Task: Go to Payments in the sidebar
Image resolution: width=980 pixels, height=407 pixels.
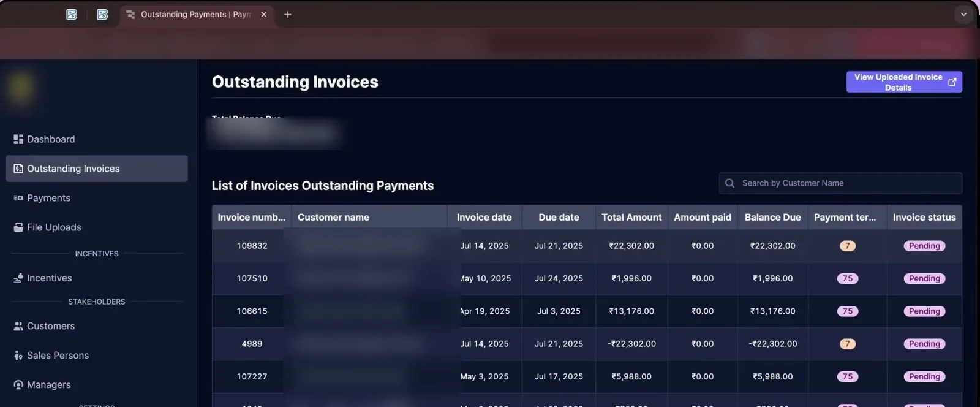Action: tap(97, 198)
